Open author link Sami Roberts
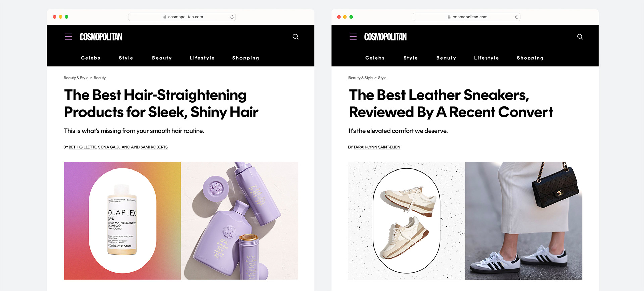This screenshot has width=644, height=291. pos(154,147)
